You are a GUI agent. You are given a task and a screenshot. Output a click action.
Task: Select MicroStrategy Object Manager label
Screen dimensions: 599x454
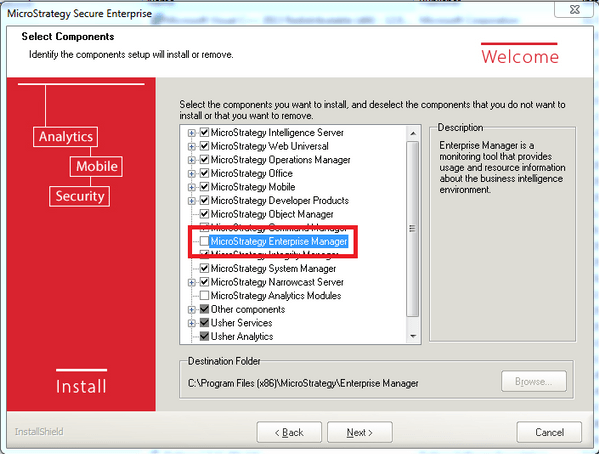point(272,214)
